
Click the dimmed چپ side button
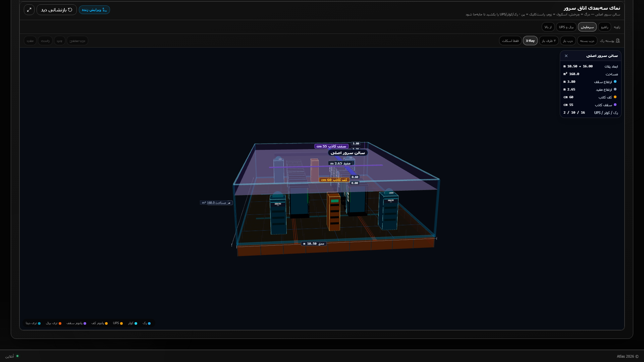60,41
